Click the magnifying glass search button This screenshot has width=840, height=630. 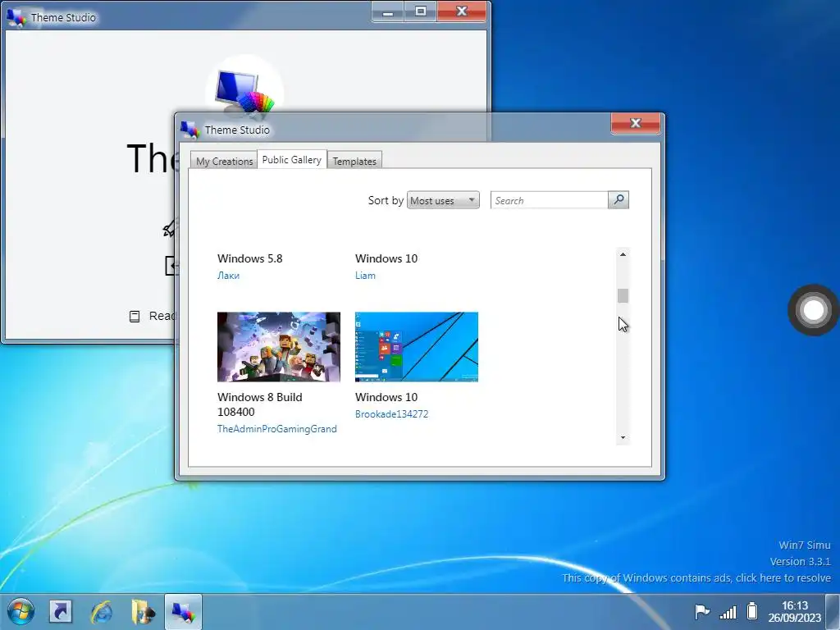(619, 200)
